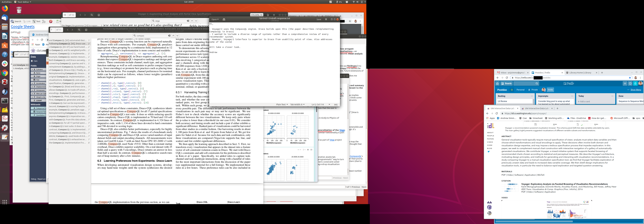Image resolution: width=644 pixels, height=224 pixels.
Task: Click the Show Menu link in Trello
Action: click(636, 90)
